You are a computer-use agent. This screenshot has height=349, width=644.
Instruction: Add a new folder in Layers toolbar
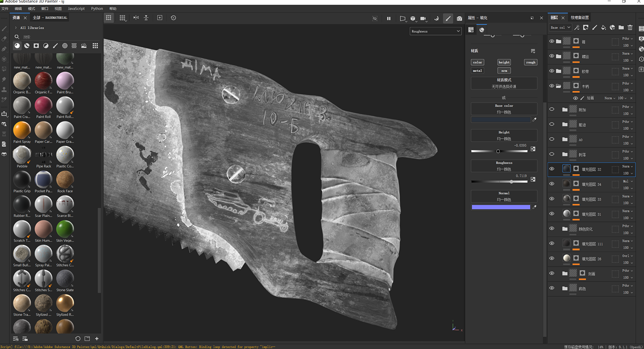tap(621, 28)
